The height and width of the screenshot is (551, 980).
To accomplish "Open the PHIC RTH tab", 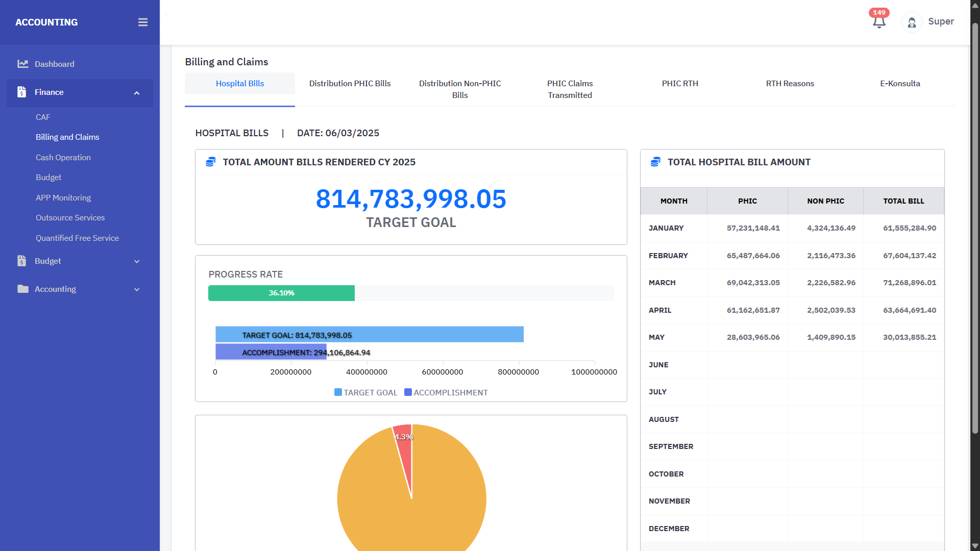I will click(680, 83).
